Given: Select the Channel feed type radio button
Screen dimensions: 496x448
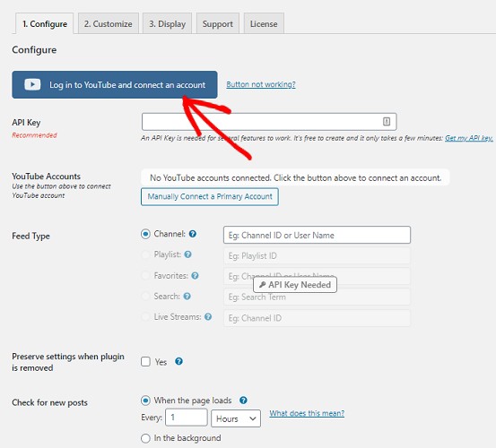Looking at the screenshot, I should tap(145, 234).
